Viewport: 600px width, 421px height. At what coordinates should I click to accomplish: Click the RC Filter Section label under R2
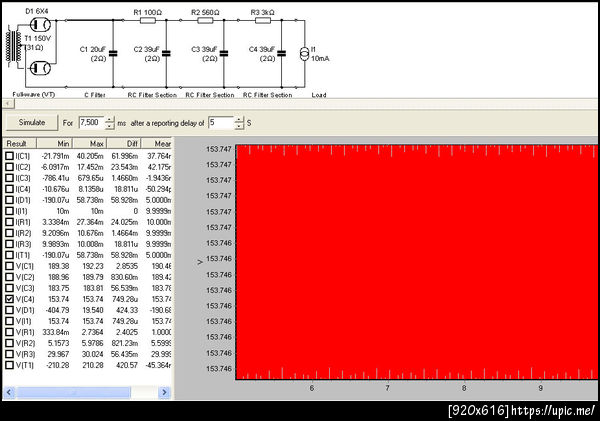[210, 95]
